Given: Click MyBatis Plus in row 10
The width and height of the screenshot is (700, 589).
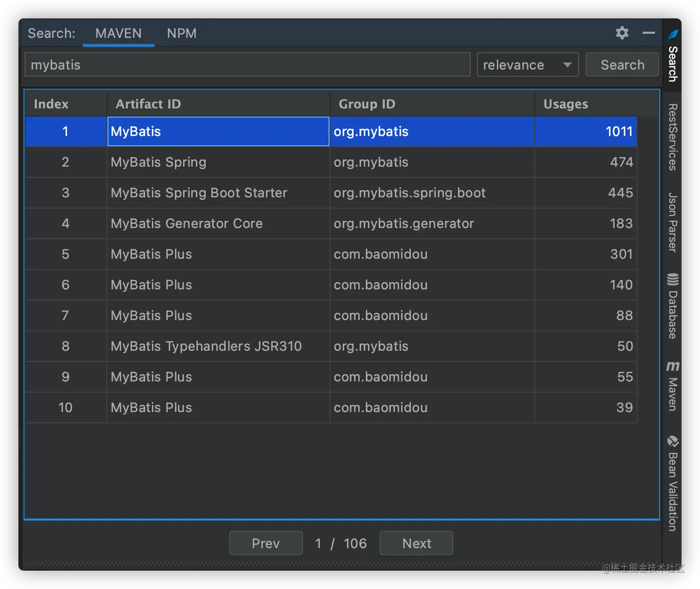Looking at the screenshot, I should (x=218, y=407).
